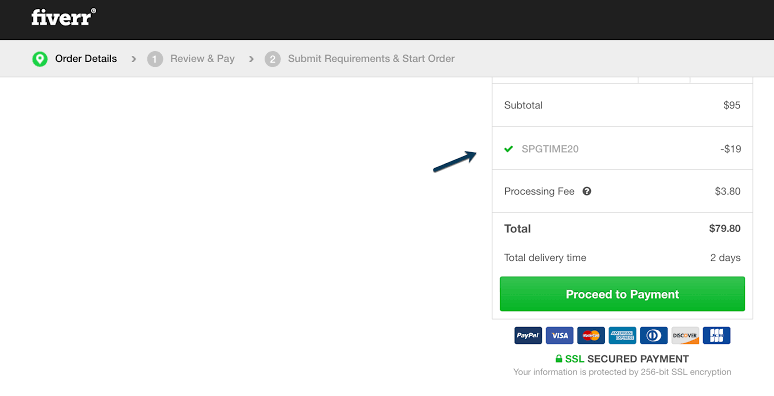Screen dimensions: 774x396
Task: Click the Total label
Action: click(517, 229)
